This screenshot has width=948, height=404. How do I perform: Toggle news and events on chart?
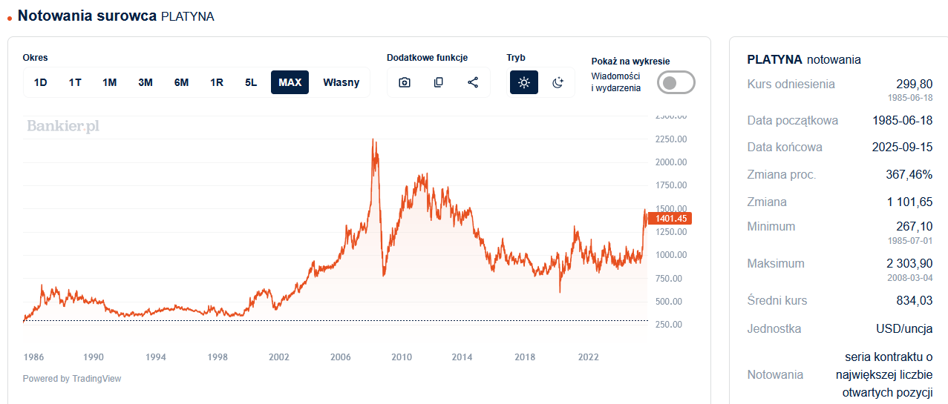pyautogui.click(x=675, y=82)
